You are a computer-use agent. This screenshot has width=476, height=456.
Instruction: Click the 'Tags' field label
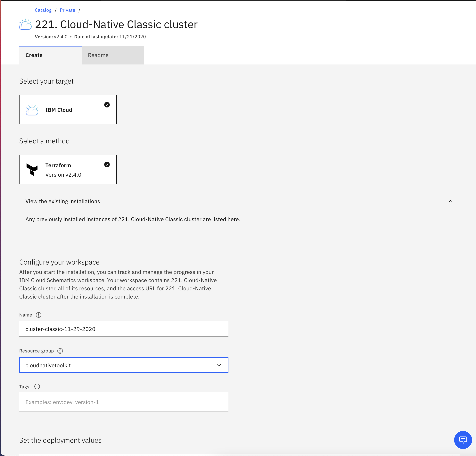(24, 387)
